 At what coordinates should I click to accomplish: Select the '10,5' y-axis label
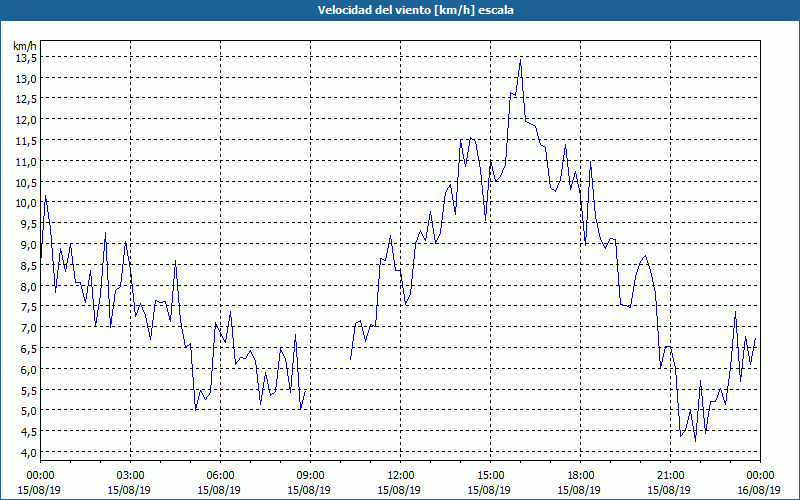26,183
